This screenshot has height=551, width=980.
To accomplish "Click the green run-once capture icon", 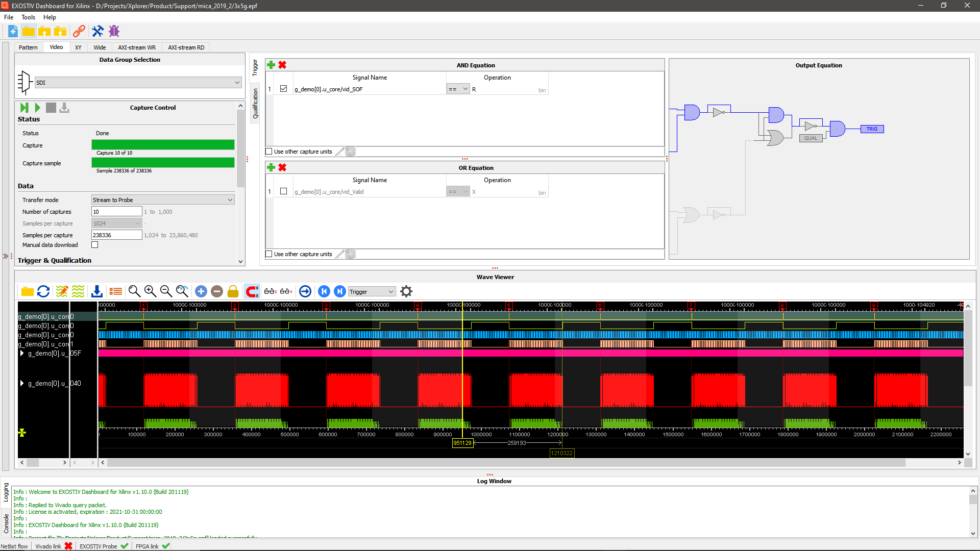I will (x=24, y=108).
